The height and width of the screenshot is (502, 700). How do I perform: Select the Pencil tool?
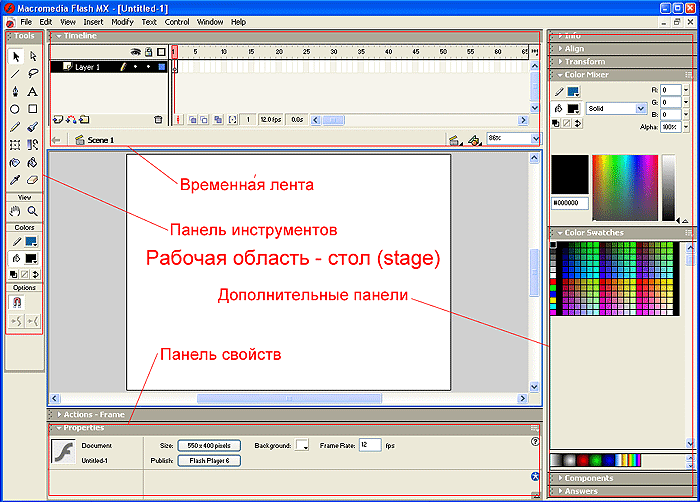(15, 127)
